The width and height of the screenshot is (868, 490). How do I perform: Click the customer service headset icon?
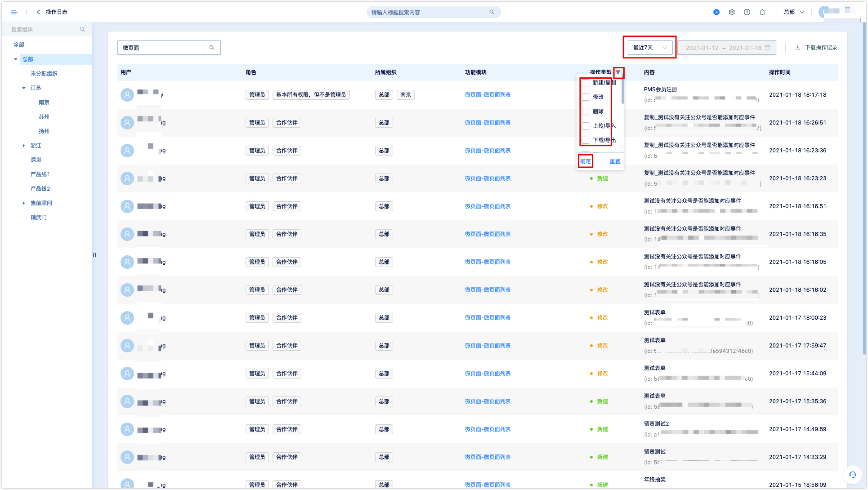[852, 474]
